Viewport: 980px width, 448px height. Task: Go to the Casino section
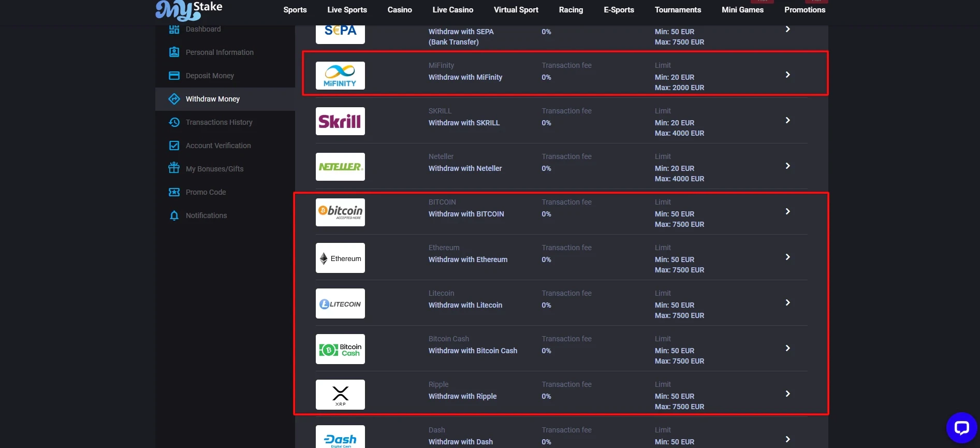pos(400,10)
